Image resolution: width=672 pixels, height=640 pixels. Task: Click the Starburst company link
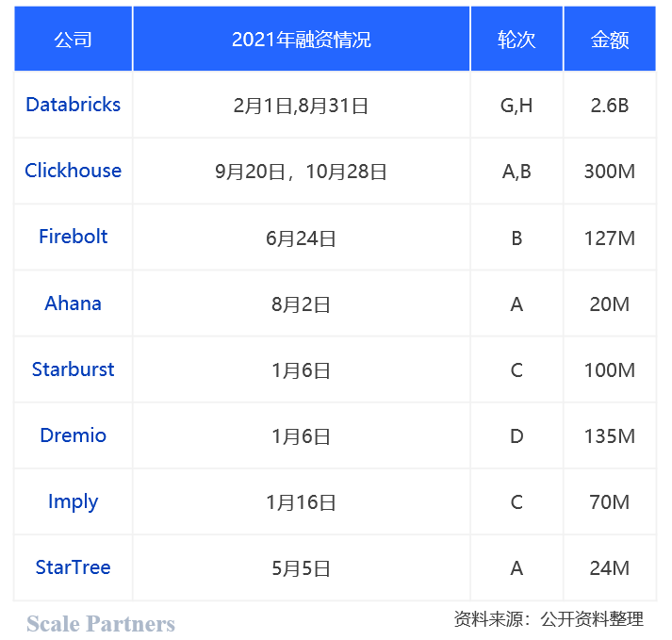coord(74,369)
